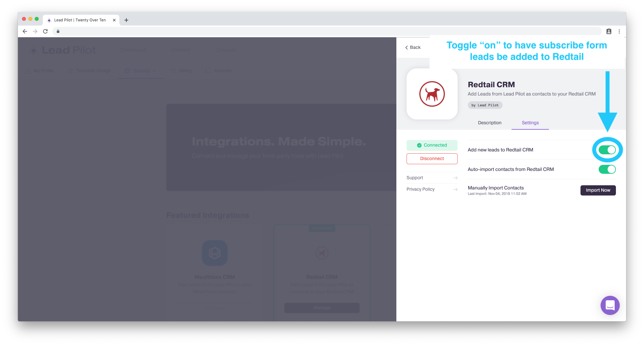Open the Support link
Viewport: 644px width, 345px height.
tap(415, 178)
